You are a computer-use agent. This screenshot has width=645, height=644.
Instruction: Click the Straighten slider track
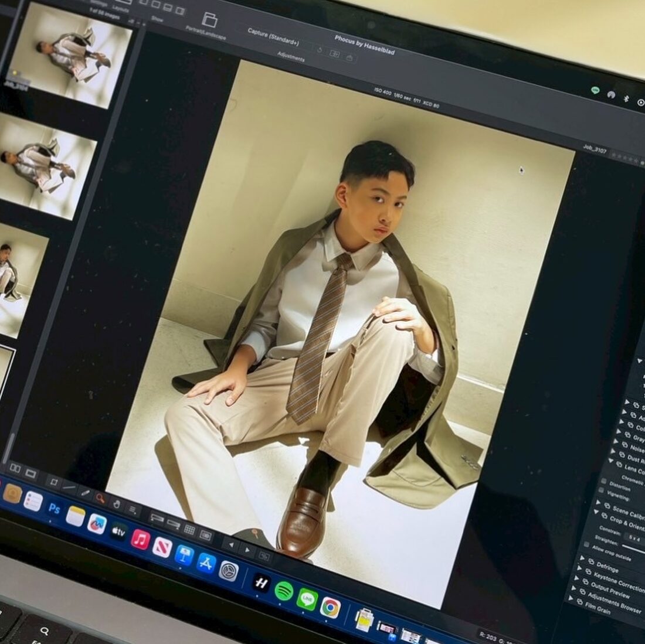(x=633, y=548)
